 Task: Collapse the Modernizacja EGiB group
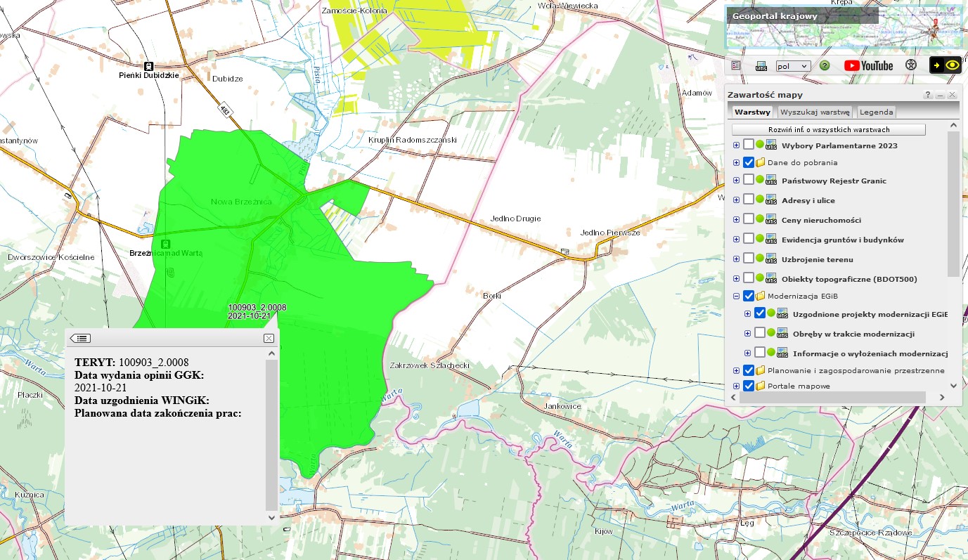coord(736,297)
